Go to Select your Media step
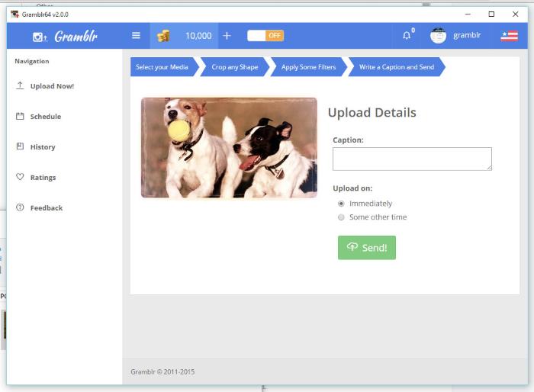The width and height of the screenshot is (534, 392). click(162, 67)
